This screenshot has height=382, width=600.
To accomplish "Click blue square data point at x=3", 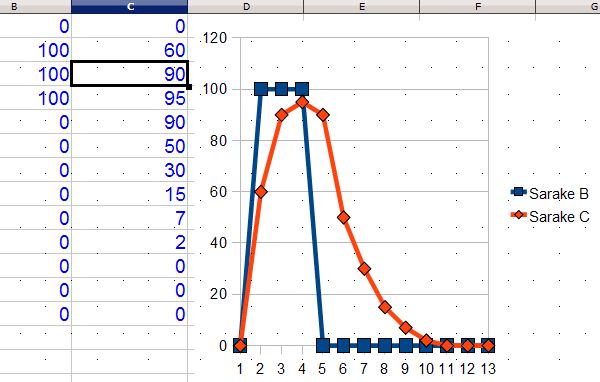I will (282, 89).
